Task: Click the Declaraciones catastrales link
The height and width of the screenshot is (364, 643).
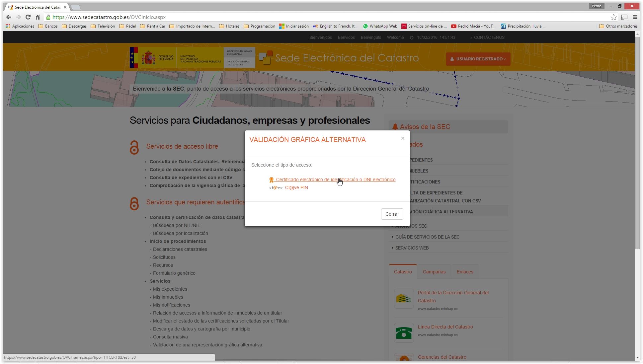Action: (x=180, y=249)
